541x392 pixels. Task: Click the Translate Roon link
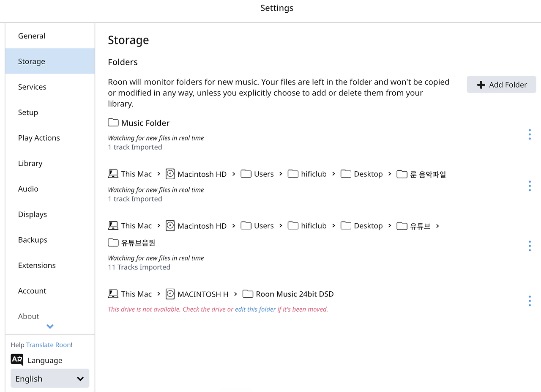click(x=49, y=345)
